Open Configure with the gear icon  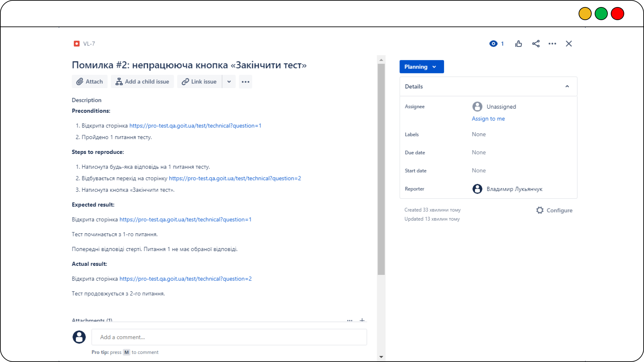[x=554, y=210]
